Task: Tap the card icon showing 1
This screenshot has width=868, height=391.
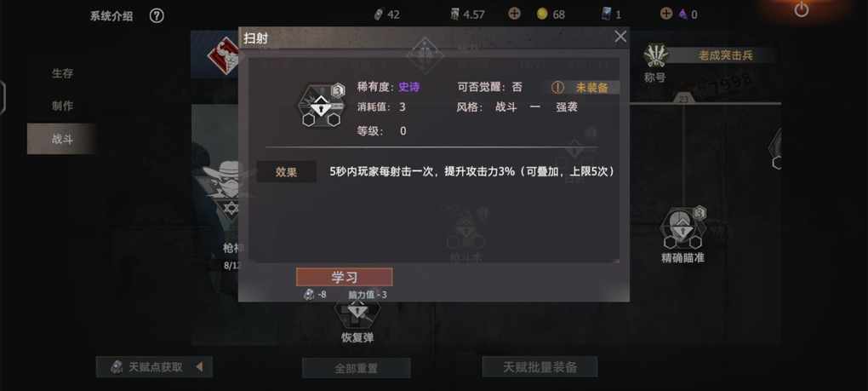Action: coord(607,14)
